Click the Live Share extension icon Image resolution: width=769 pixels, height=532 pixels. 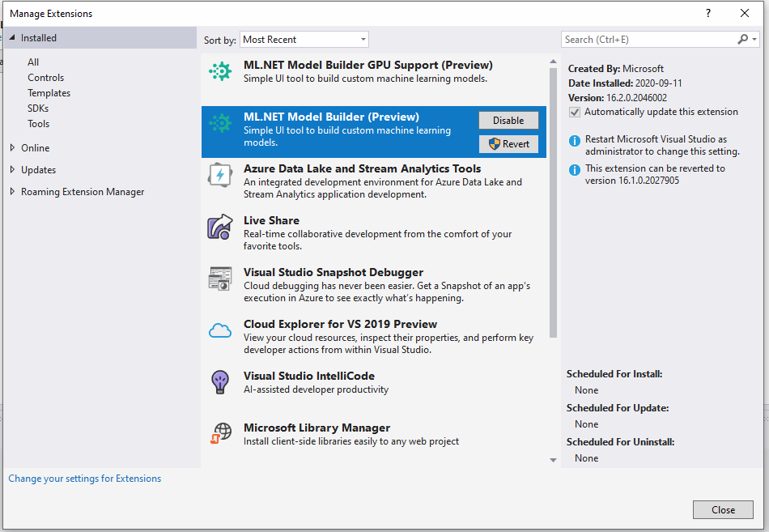click(x=219, y=228)
